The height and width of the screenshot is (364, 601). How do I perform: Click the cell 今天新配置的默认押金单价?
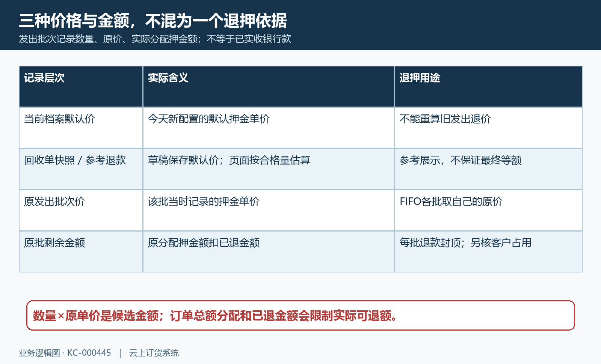(269, 128)
